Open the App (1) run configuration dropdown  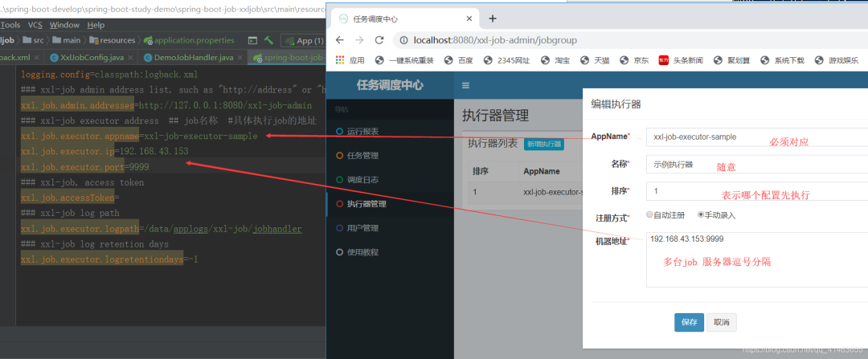pyautogui.click(x=303, y=40)
